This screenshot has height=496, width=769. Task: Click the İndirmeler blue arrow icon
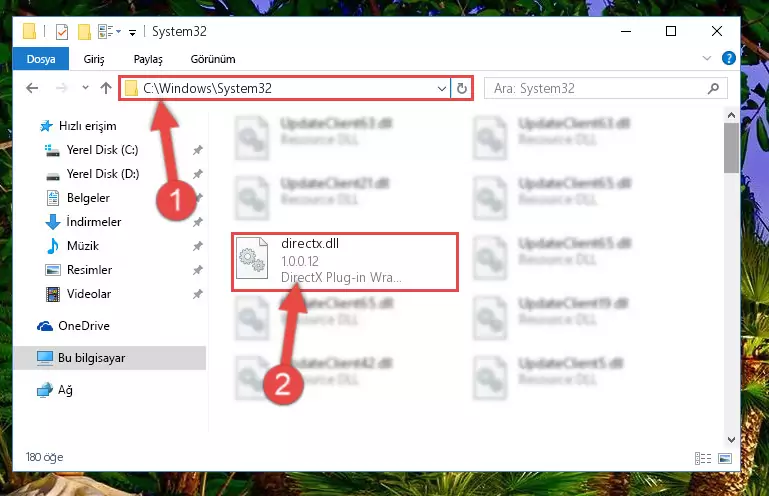(x=53, y=222)
